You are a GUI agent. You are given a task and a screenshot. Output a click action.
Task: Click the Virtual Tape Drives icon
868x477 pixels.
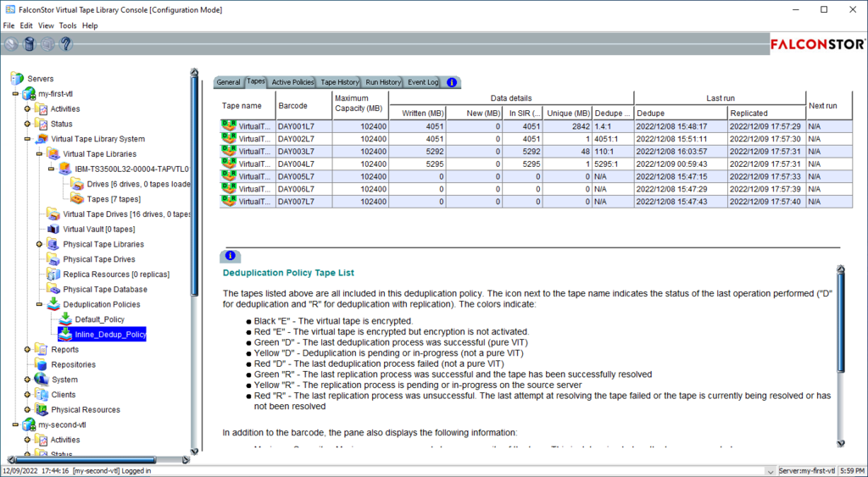coord(53,214)
